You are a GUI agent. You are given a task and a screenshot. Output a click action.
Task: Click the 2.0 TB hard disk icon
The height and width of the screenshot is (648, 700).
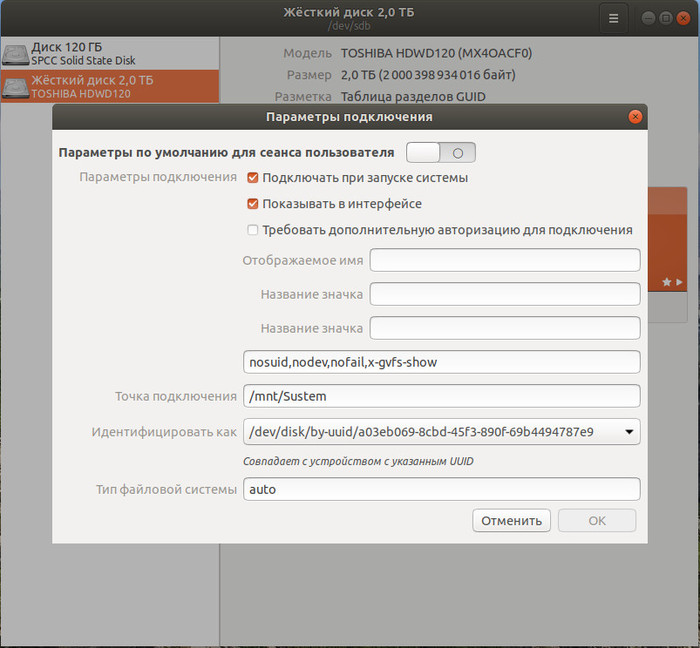pyautogui.click(x=15, y=87)
